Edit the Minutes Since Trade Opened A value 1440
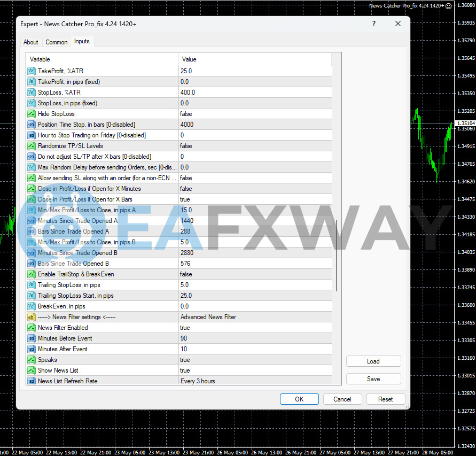The width and height of the screenshot is (476, 456). 255,221
